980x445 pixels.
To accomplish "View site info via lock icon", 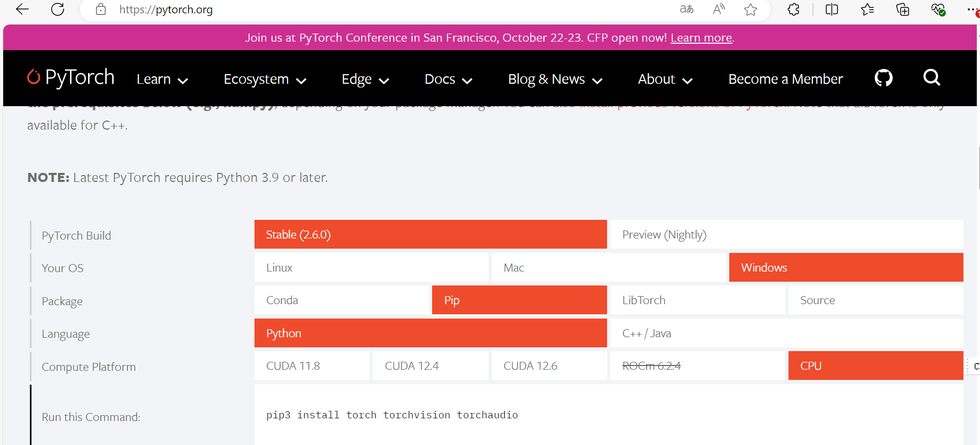I will click(x=101, y=9).
